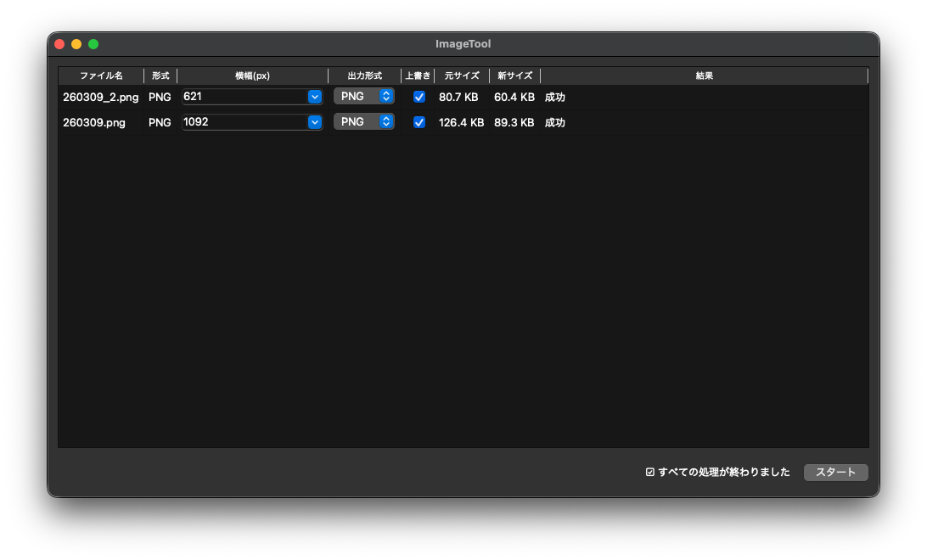
Task: Minimize ImageTool with the yellow button
Action: point(76,44)
